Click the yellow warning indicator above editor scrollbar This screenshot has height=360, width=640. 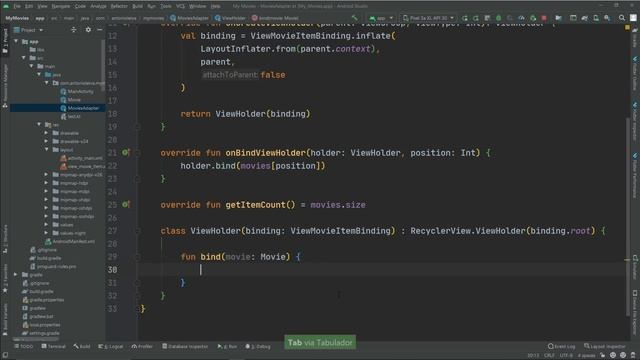pos(627,27)
